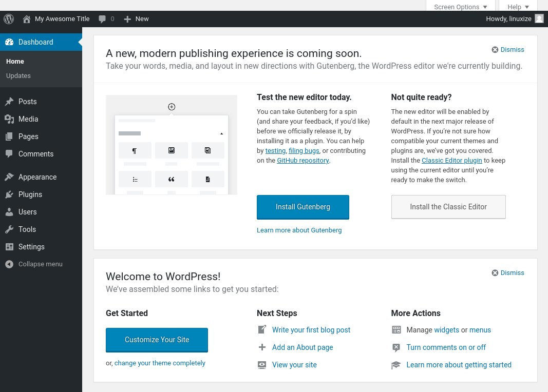Click the WordPress logo icon
This screenshot has width=548, height=392.
(9, 19)
